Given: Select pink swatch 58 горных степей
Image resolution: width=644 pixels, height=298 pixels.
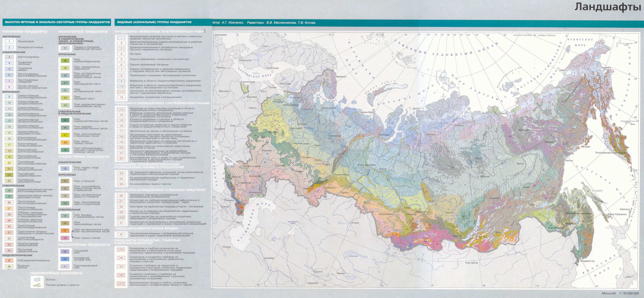Looking at the screenshot, I should 65,238.
